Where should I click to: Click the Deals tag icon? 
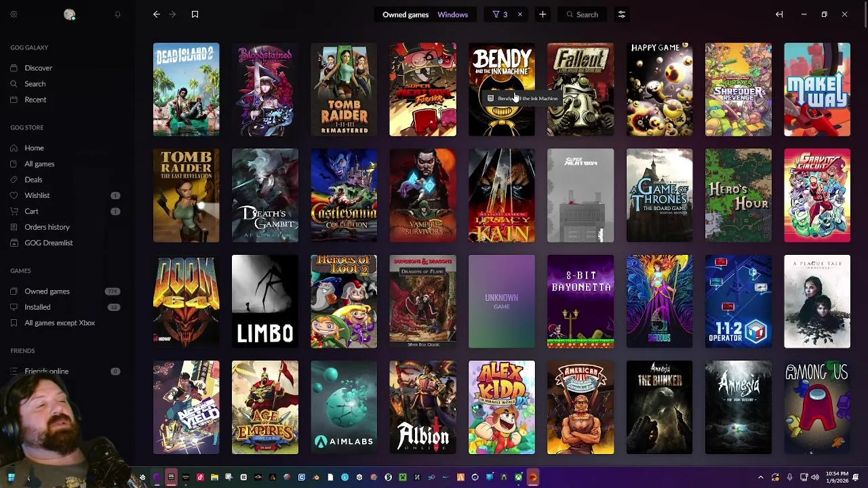coord(14,180)
